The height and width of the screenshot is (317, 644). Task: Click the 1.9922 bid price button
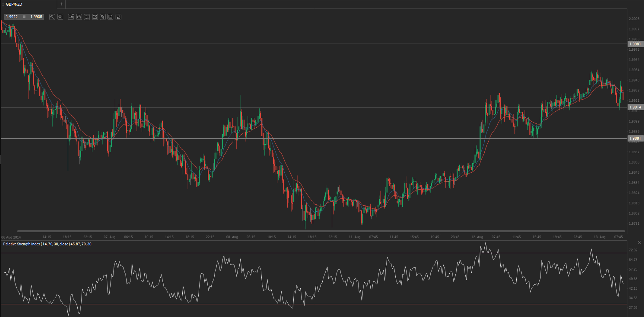pos(12,17)
